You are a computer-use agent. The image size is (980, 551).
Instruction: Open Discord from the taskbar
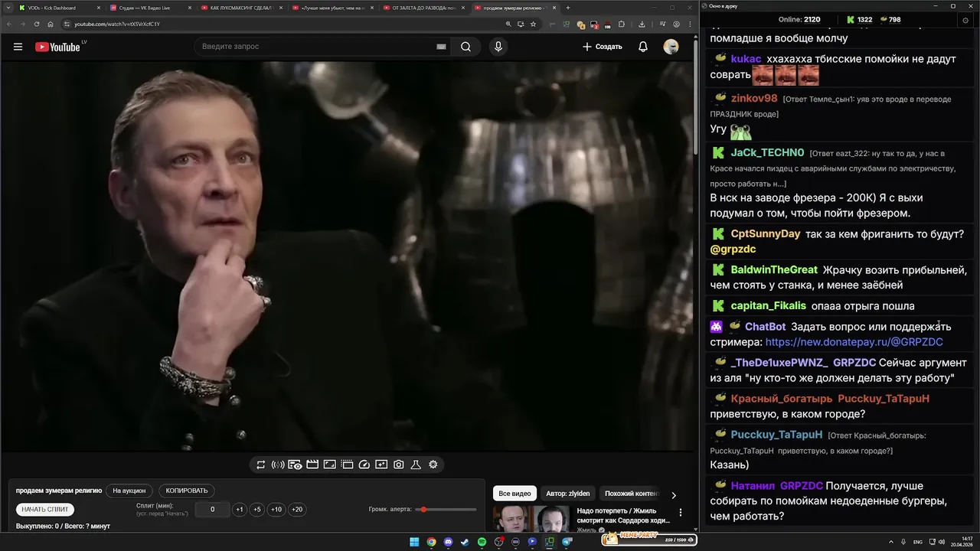(x=448, y=542)
